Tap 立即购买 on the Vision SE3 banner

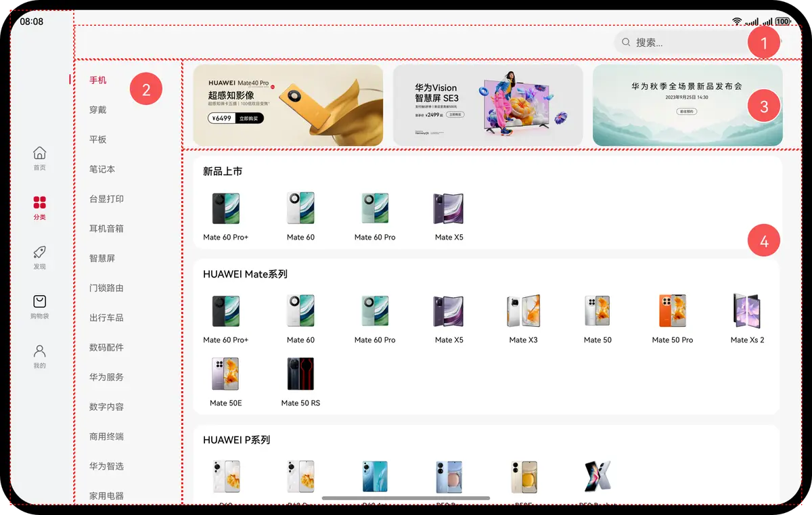pos(455,115)
